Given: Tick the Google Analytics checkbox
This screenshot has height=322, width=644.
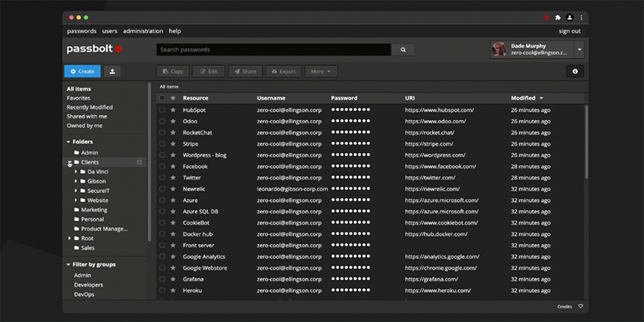Looking at the screenshot, I should point(163,257).
